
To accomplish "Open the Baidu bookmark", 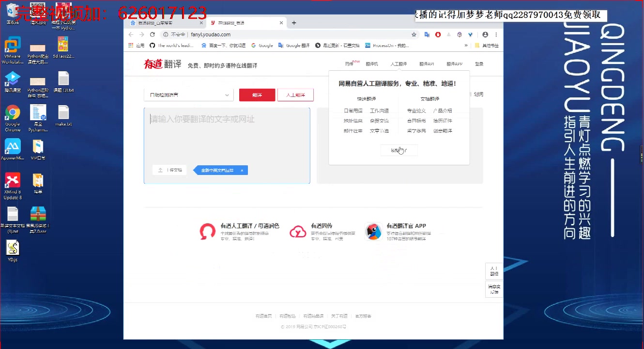I will click(x=223, y=46).
